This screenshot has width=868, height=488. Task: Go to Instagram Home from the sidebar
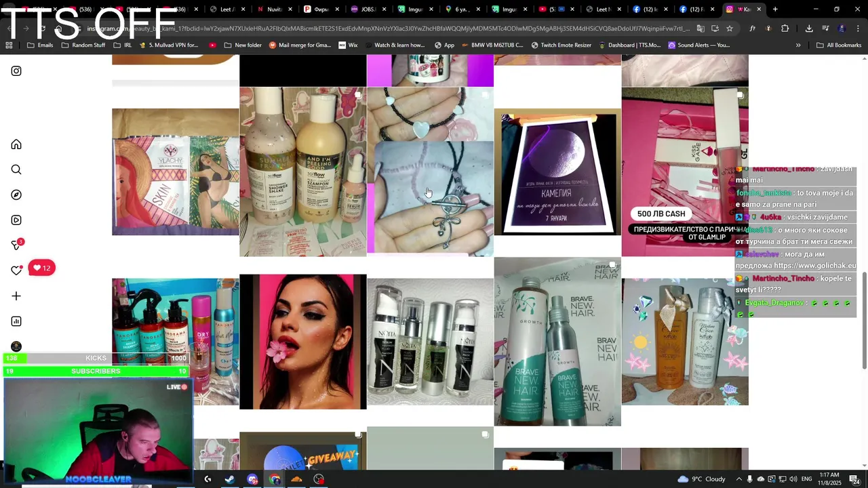click(x=16, y=144)
